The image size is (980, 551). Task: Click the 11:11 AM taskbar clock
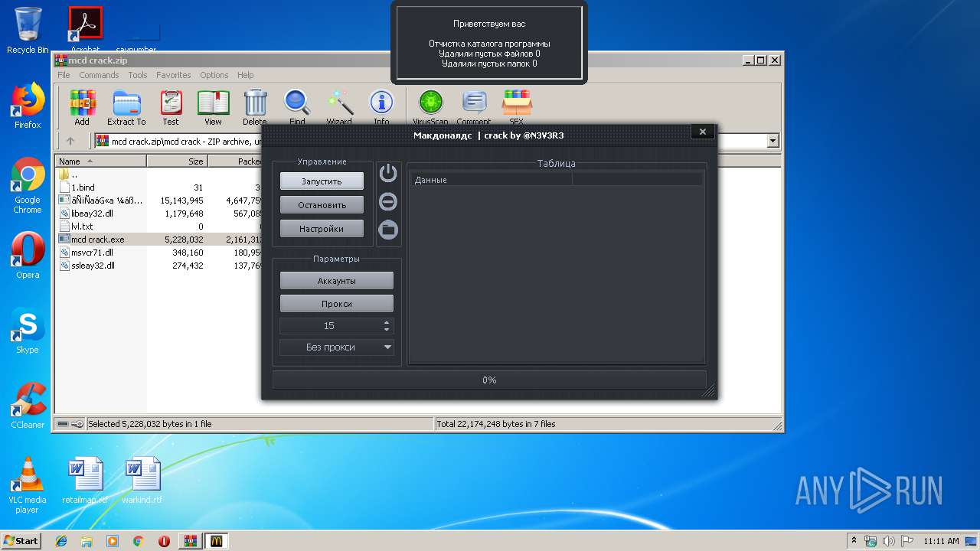pos(941,541)
